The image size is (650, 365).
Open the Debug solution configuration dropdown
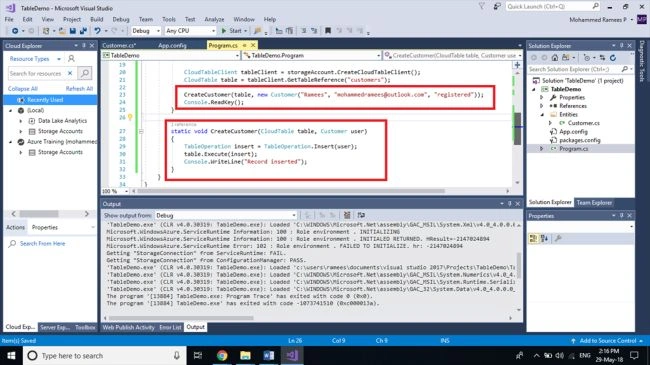click(x=146, y=31)
